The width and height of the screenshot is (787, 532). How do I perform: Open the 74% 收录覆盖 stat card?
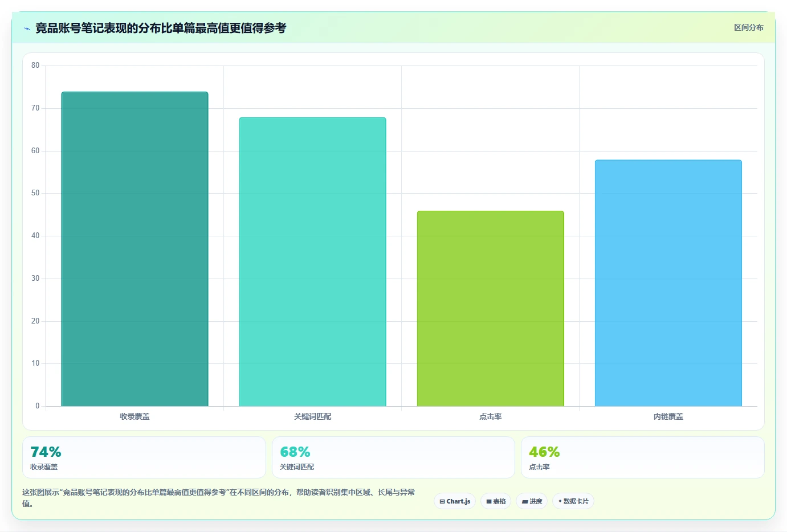pos(144,457)
